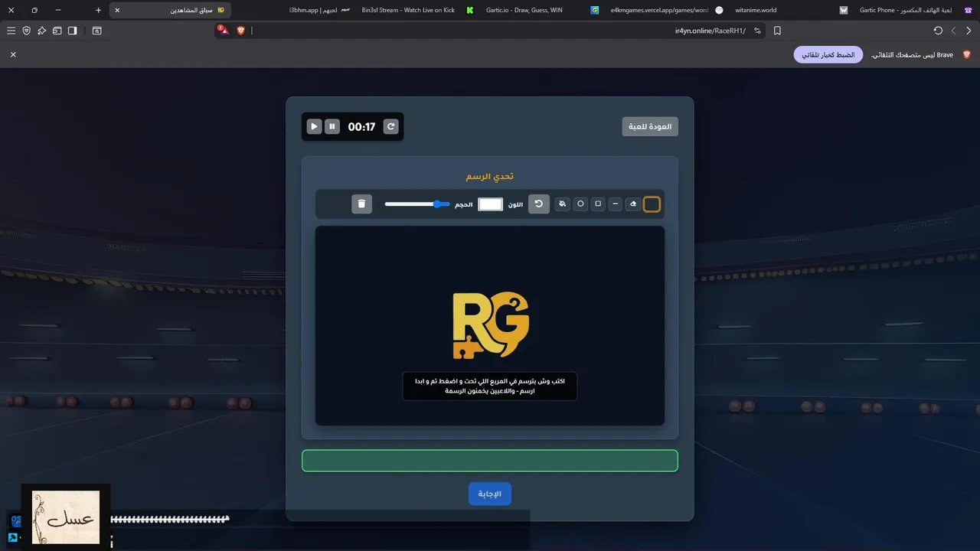
Task: Switch to the Bin3sl Stream Kick tab
Action: tap(417, 10)
